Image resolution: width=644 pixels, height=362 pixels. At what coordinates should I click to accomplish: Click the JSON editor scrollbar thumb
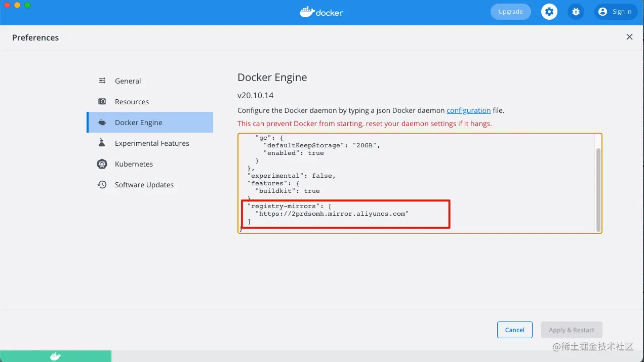(x=598, y=189)
